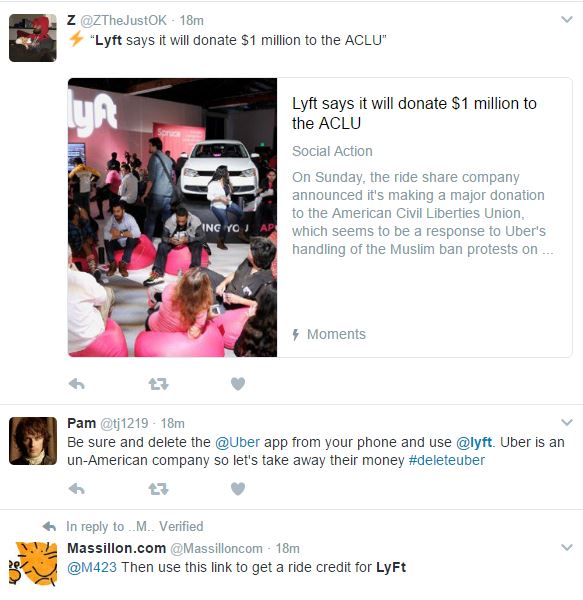View Pam's profile picture
The width and height of the screenshot is (583, 600).
click(33, 441)
